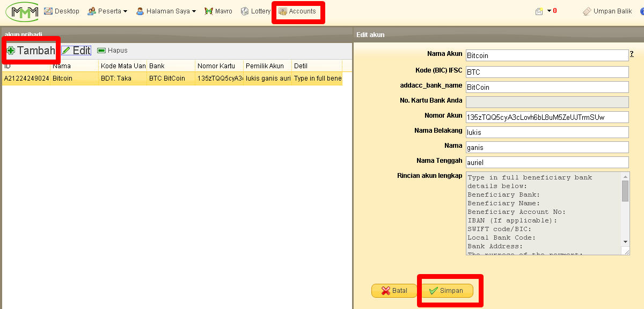
Task: Click the Nama Belakang field
Action: tap(547, 132)
